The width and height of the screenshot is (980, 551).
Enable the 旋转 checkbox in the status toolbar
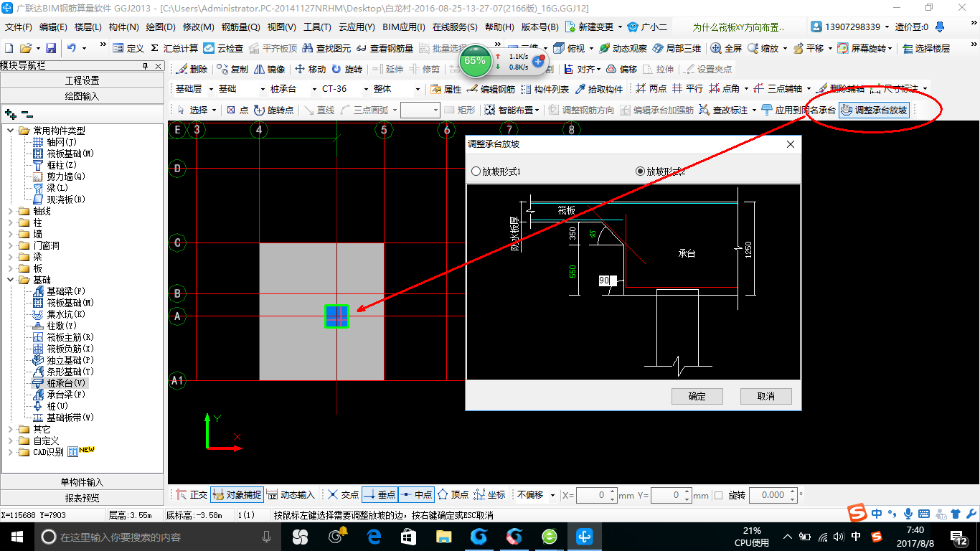[718, 495]
